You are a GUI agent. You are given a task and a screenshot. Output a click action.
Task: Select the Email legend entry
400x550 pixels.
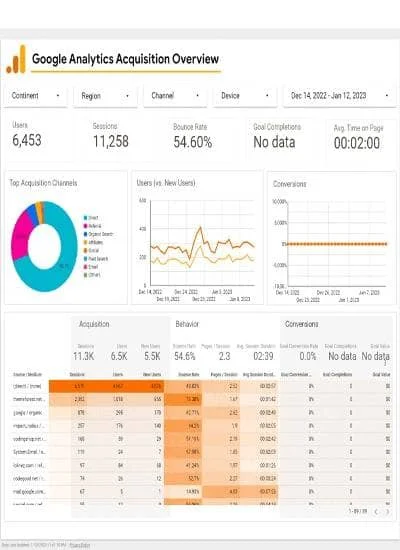tap(91, 267)
